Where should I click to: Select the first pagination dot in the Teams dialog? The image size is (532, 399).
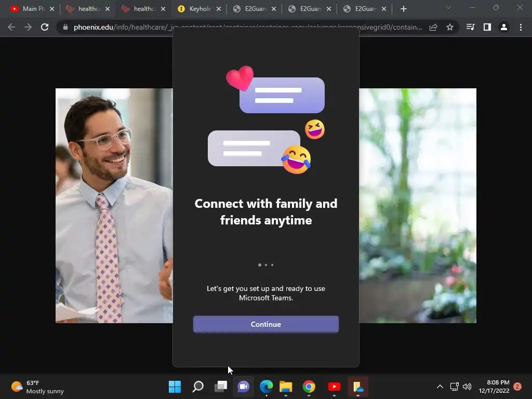coord(260,265)
